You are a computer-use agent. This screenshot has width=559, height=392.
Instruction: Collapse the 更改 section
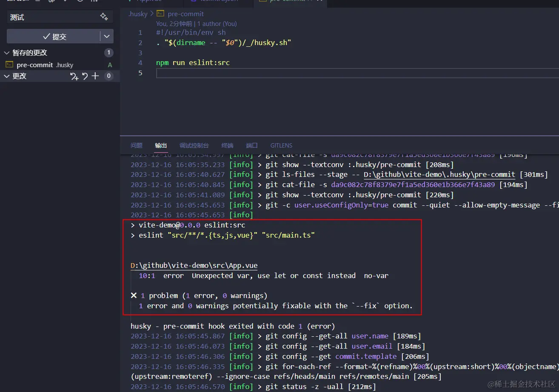tap(6, 76)
